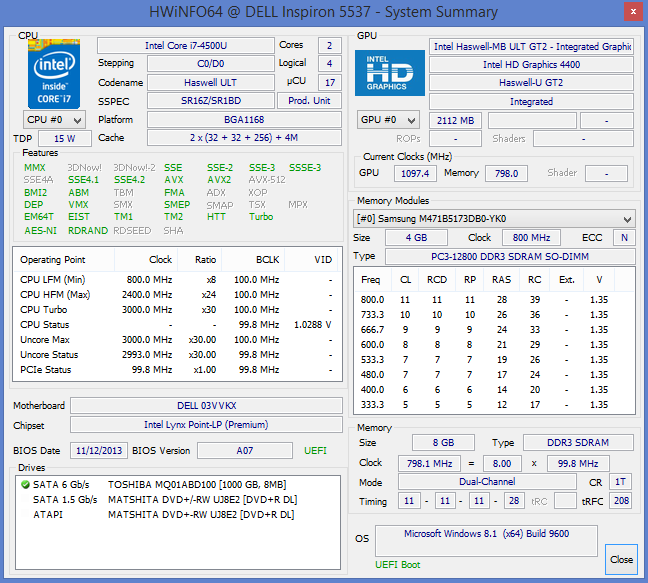The image size is (648, 583).
Task: Click the Close button
Action: pyautogui.click(x=621, y=559)
